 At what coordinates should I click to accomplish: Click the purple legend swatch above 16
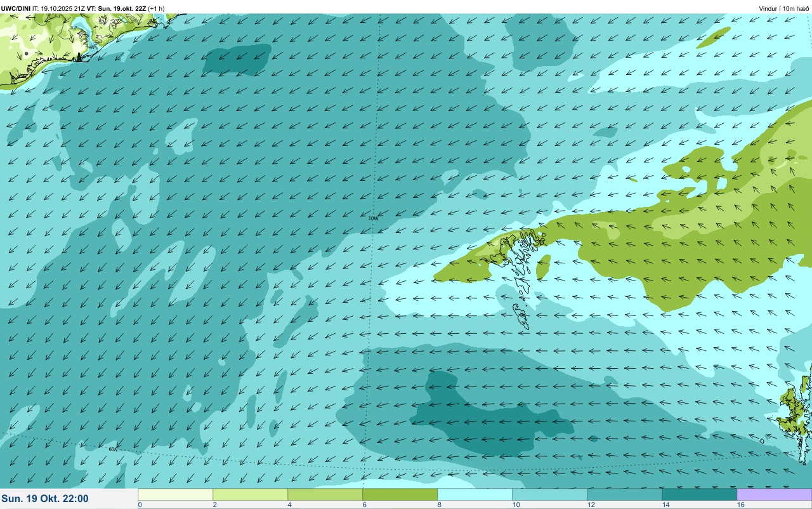[775, 494]
